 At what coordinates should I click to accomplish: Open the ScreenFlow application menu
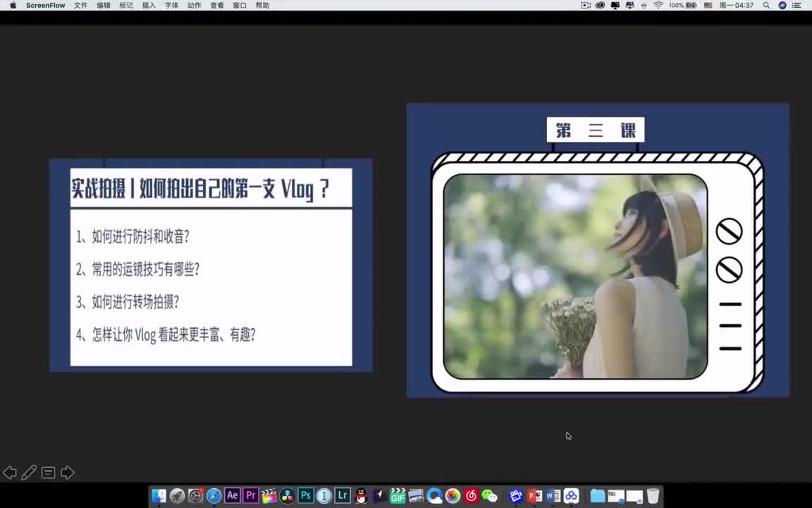46,5
